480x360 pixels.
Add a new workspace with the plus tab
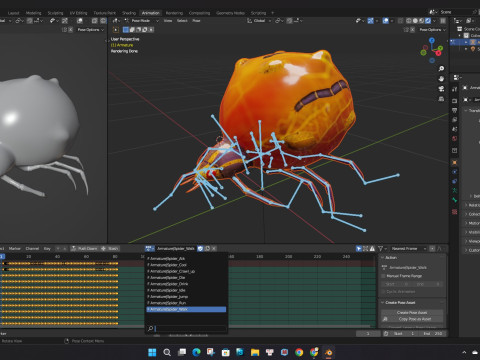[272, 13]
